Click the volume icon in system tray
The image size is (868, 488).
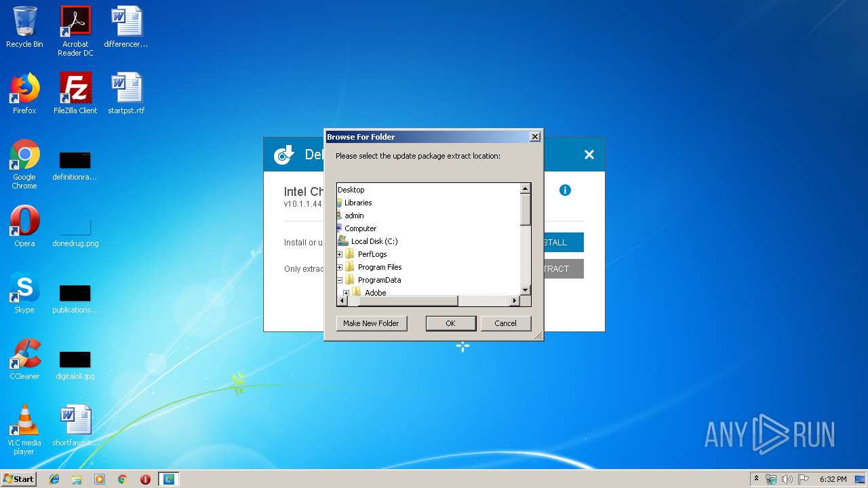pos(787,479)
